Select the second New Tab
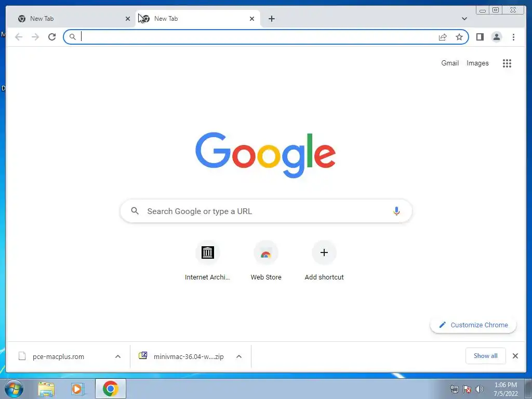The image size is (532, 399). point(198,19)
